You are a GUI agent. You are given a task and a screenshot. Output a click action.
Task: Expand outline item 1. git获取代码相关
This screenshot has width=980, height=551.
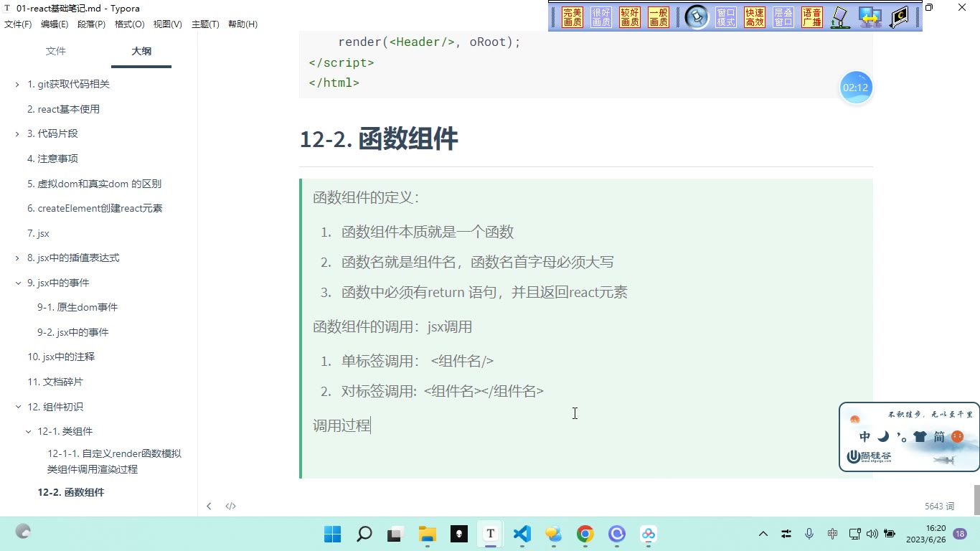17,84
